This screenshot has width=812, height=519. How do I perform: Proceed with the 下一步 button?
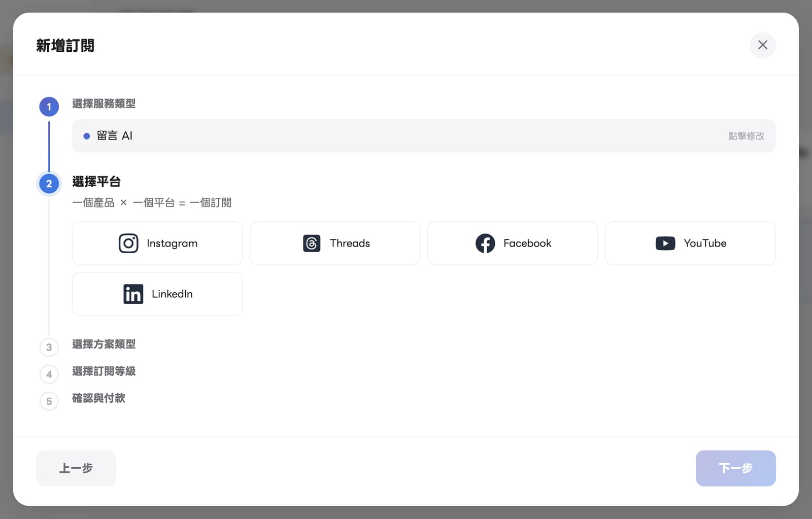click(x=735, y=468)
